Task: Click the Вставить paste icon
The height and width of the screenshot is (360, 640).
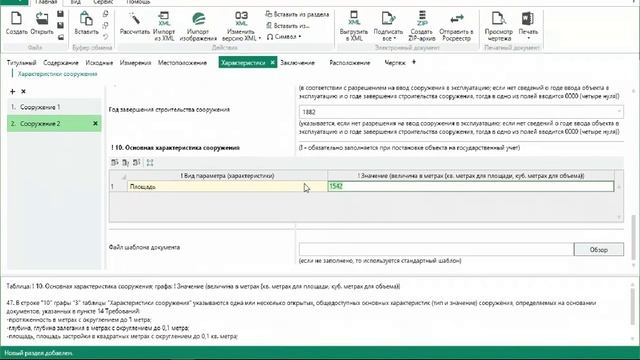Action: pyautogui.click(x=86, y=23)
